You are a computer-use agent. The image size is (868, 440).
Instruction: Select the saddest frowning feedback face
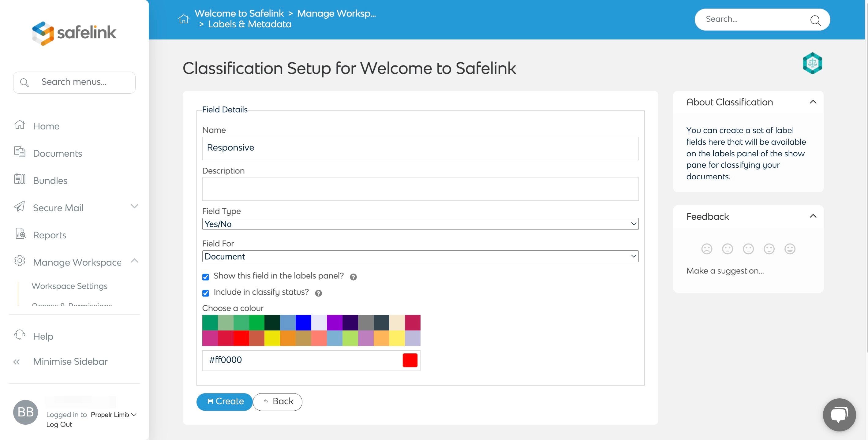(707, 249)
